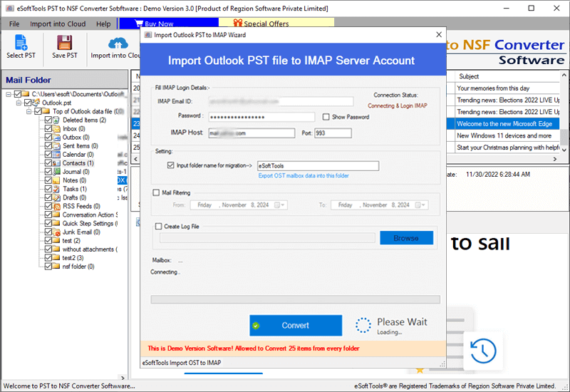This screenshot has width=570, height=392.
Task: Click the Save PST floppy disk icon
Action: point(64,43)
